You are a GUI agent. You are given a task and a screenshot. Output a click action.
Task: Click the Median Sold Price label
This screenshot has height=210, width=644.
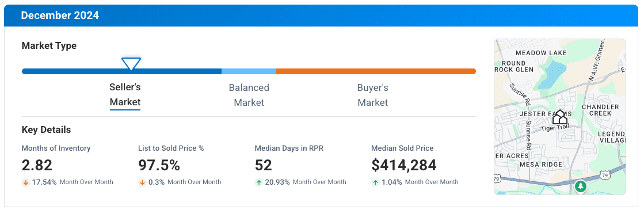(x=402, y=148)
